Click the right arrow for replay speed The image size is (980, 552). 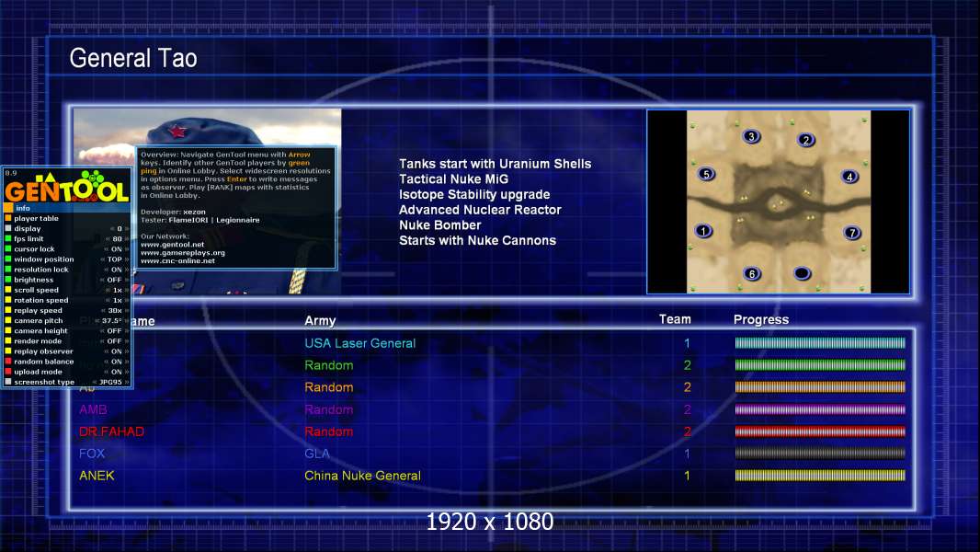pos(127,310)
